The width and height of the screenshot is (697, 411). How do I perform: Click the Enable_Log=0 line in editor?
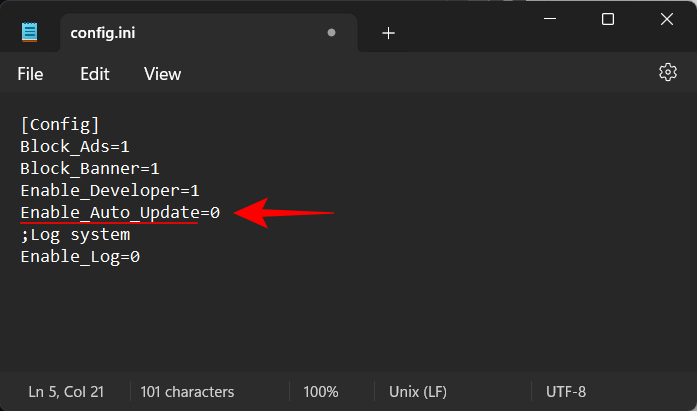[79, 257]
